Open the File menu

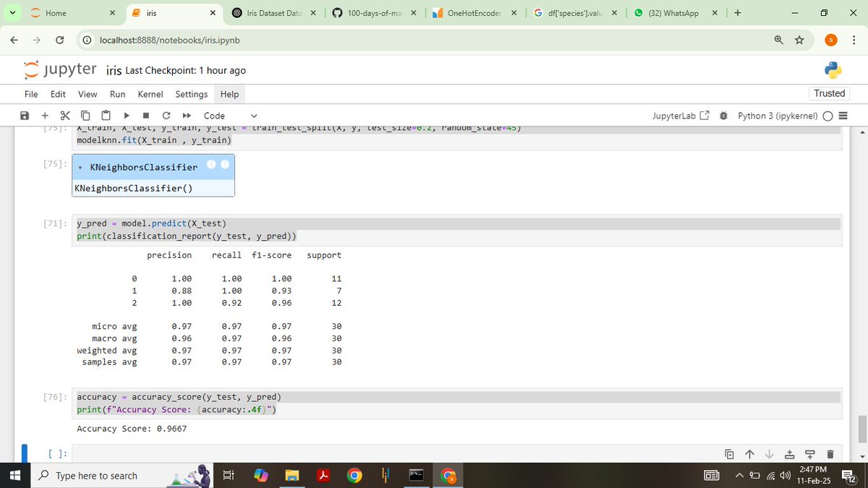(31, 94)
